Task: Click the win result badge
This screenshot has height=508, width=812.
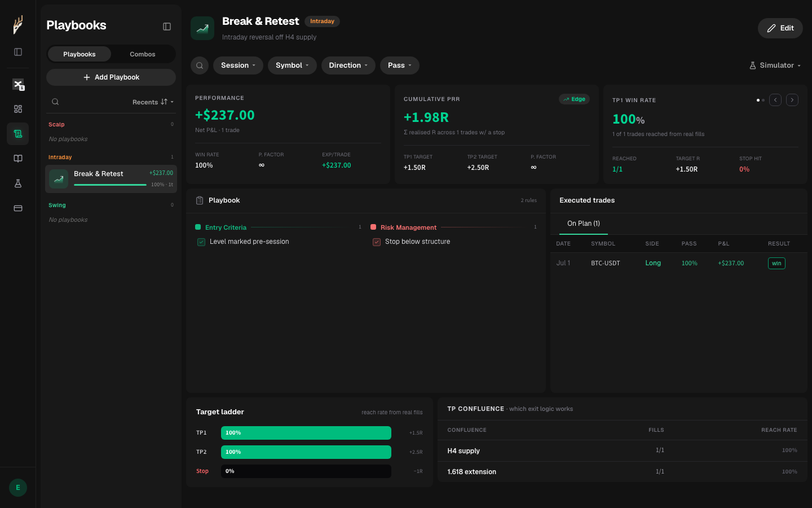Action: coord(776,264)
